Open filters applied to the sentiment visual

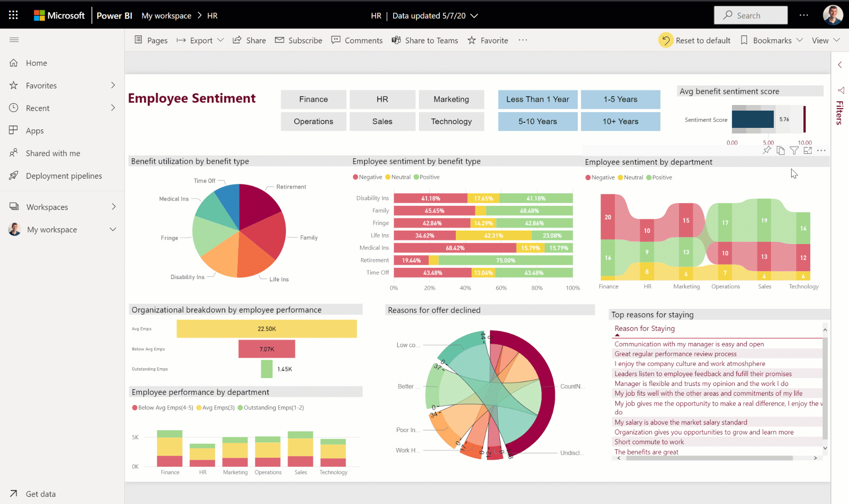click(794, 150)
